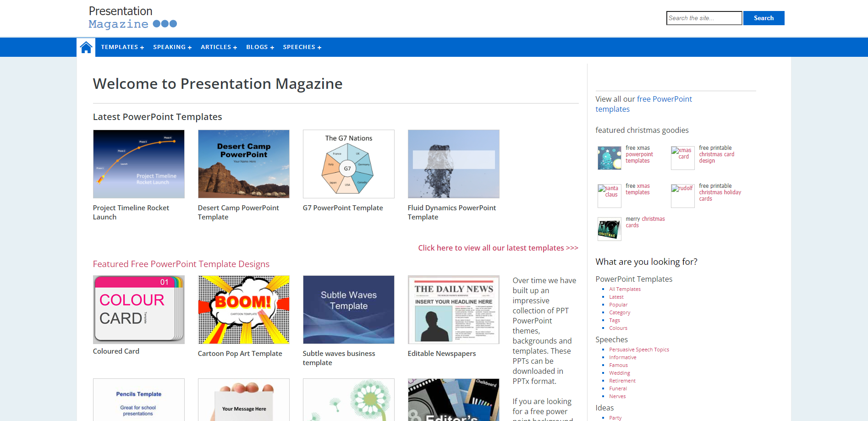Open free printable christmas card design link

[x=717, y=154]
